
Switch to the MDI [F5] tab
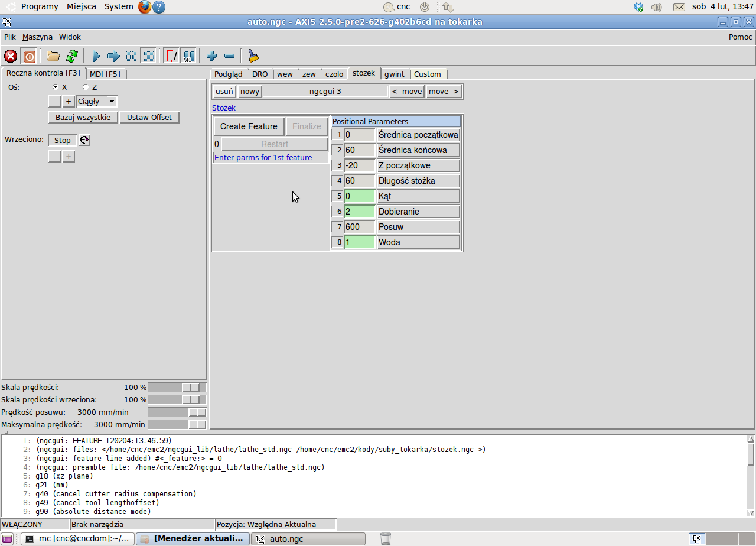(x=106, y=74)
